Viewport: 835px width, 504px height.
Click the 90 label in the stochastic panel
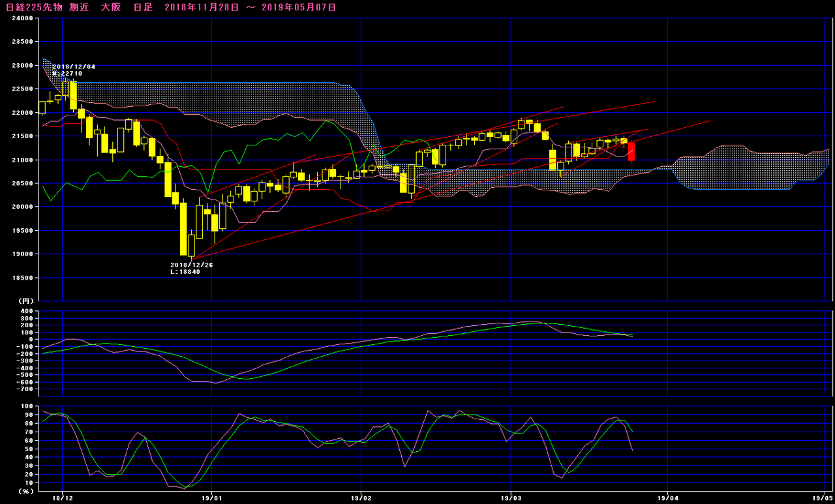(x=29, y=415)
